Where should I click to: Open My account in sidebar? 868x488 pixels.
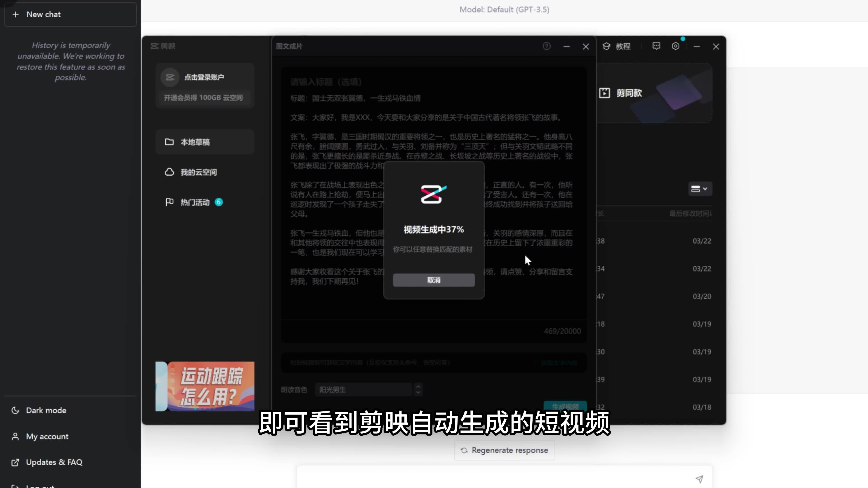[x=47, y=436]
